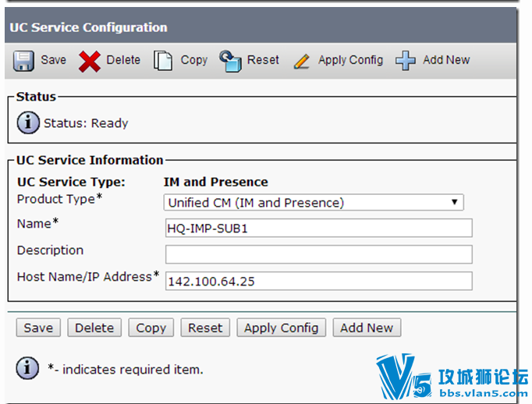The image size is (532, 404).
Task: Click the bottom Apply Config button
Action: 282,328
